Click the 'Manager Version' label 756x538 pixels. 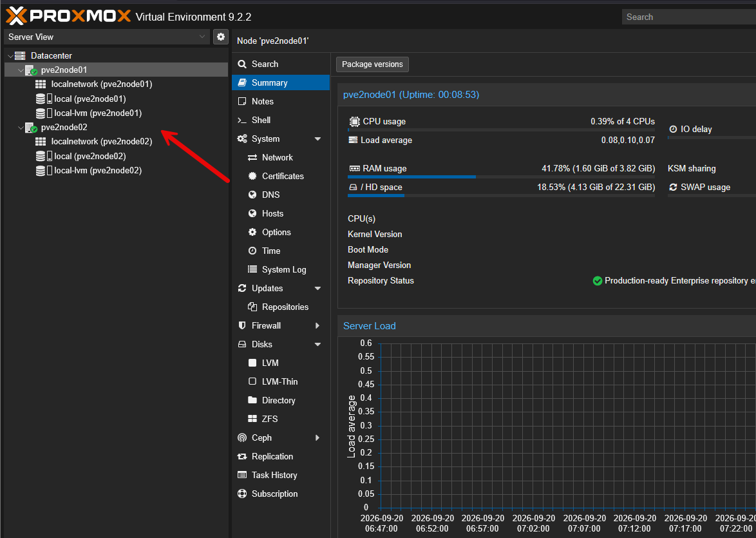coord(379,265)
